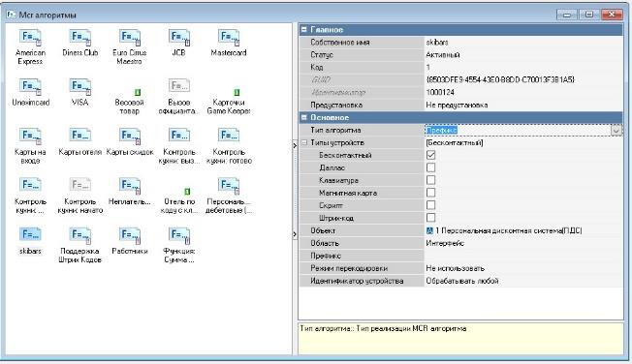This screenshot has height=364, width=632.
Task: Select the Префикс value in Тип алгоритма
Action: click(x=441, y=130)
